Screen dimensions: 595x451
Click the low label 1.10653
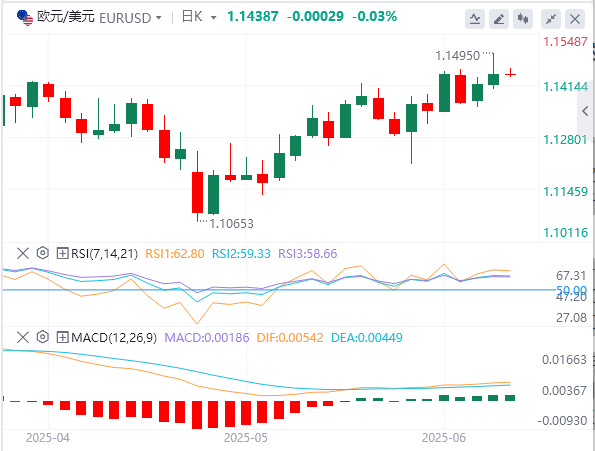click(231, 223)
